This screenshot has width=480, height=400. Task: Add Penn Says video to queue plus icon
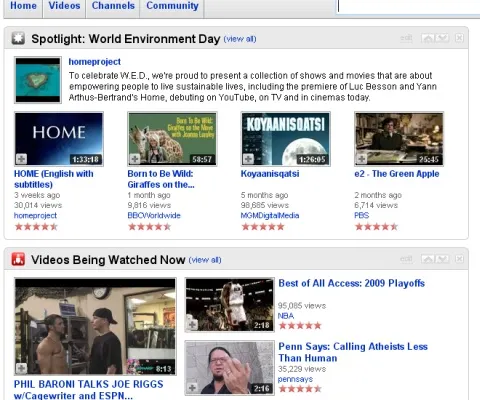pyautogui.click(x=192, y=388)
